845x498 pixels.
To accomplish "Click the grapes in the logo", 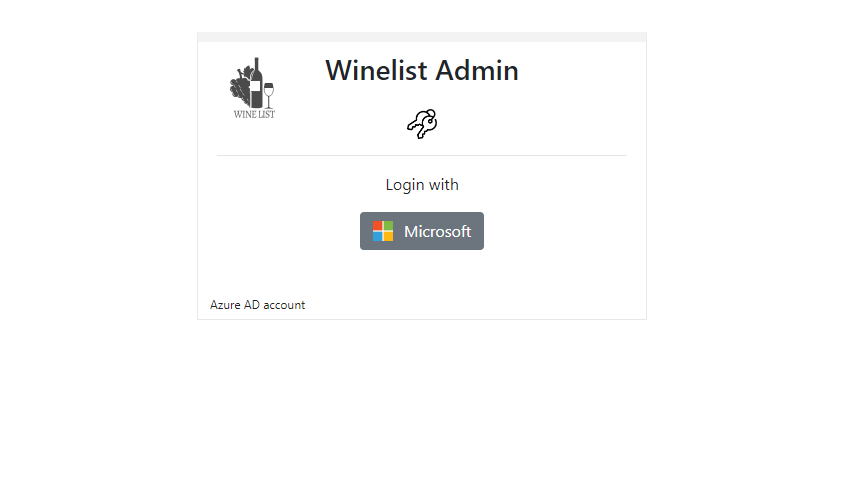I will pos(240,87).
